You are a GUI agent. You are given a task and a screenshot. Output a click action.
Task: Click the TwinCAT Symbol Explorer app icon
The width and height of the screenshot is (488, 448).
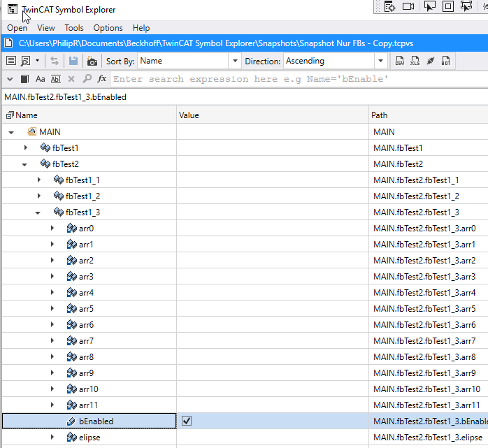click(13, 9)
